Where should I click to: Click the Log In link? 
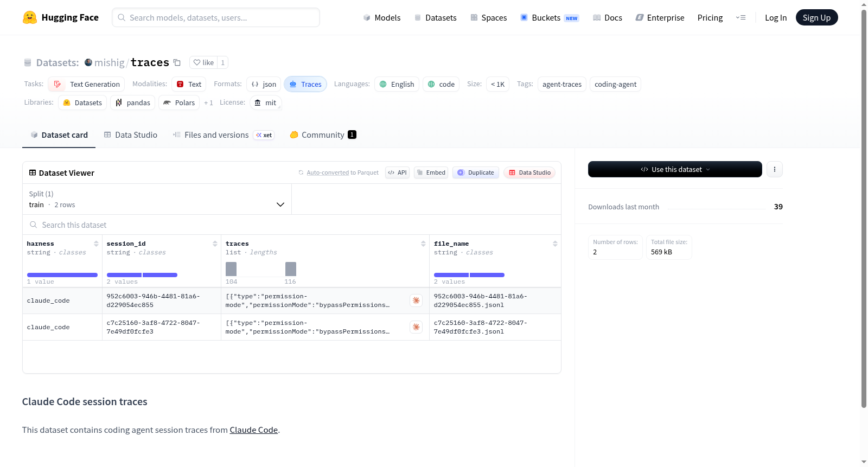(x=776, y=17)
